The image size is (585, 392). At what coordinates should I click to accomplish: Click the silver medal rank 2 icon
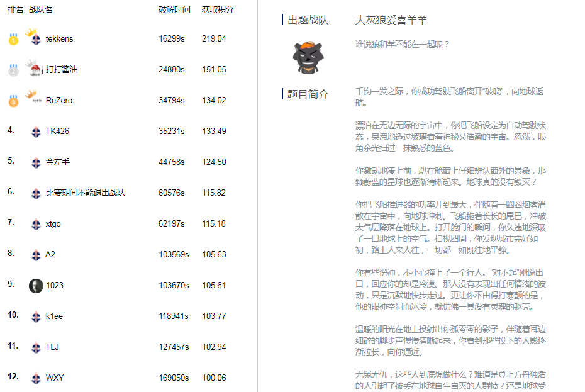13,70
